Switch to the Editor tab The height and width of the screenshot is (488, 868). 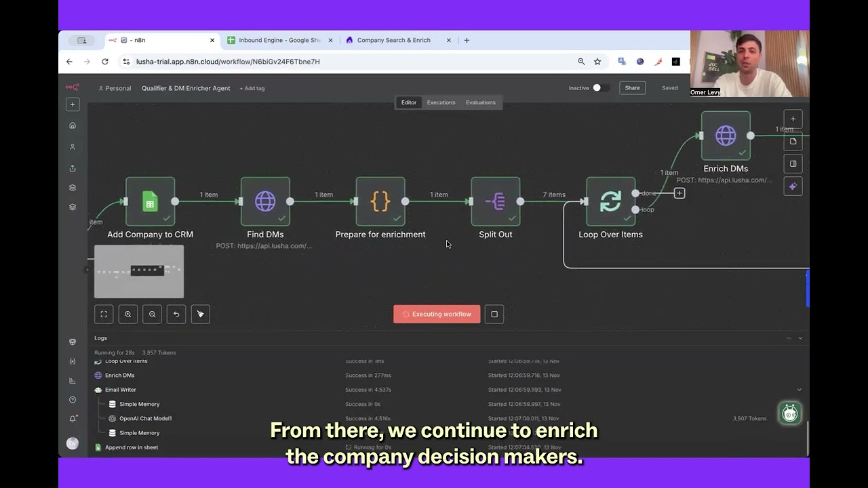[409, 102]
